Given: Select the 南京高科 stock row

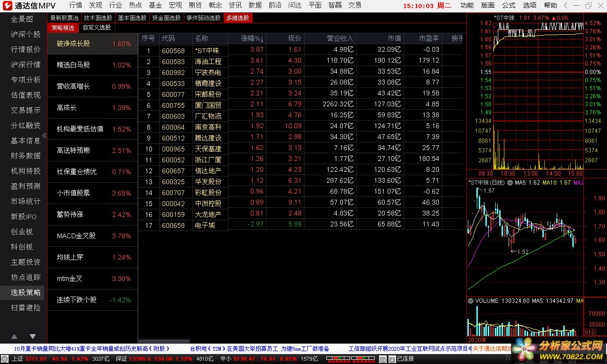Looking at the screenshot, I should pos(300,126).
